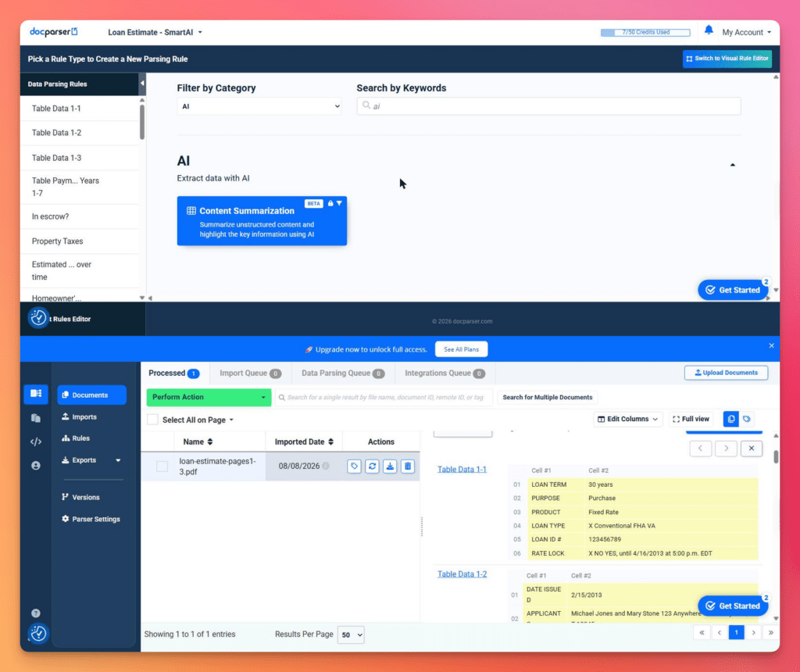Screen dimensions: 800x672
Task: Open the documents panel icon in left rail
Action: pyautogui.click(x=36, y=393)
